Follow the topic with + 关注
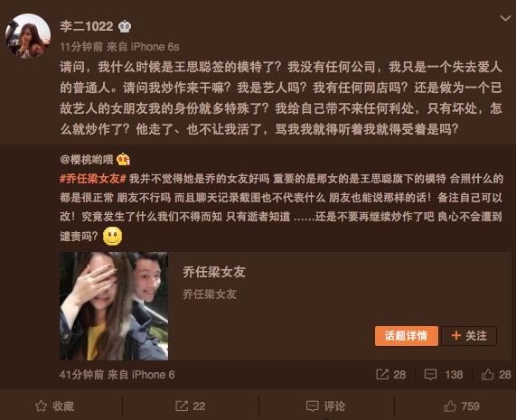The height and width of the screenshot is (420, 516). (x=469, y=336)
